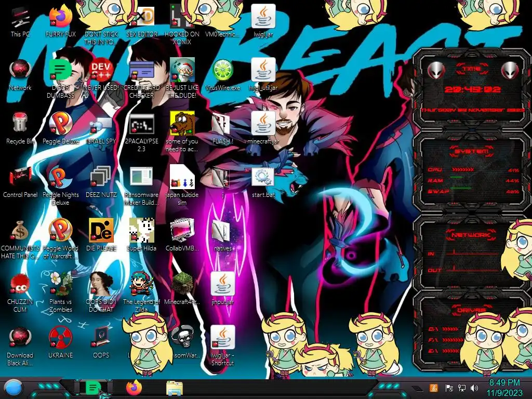Click the SWAP usage row in SYSTEM widget
This screenshot has height=399, width=532.
(473, 191)
